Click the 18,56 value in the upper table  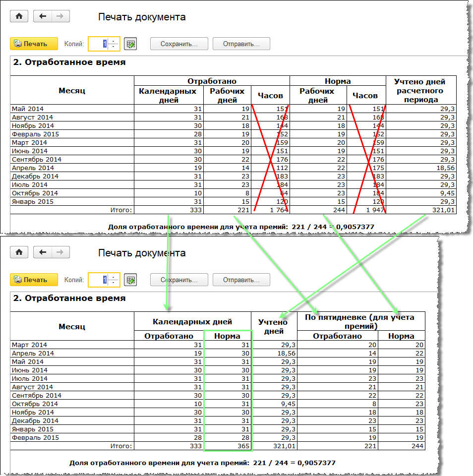[446, 168]
